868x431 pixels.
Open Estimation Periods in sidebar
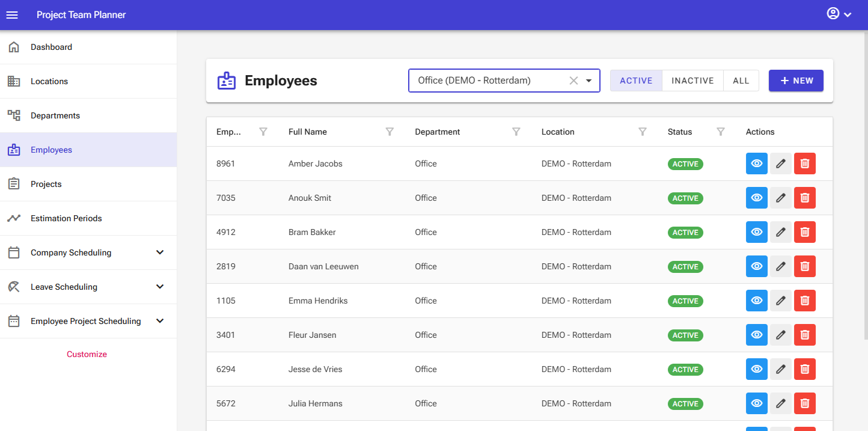(88, 218)
